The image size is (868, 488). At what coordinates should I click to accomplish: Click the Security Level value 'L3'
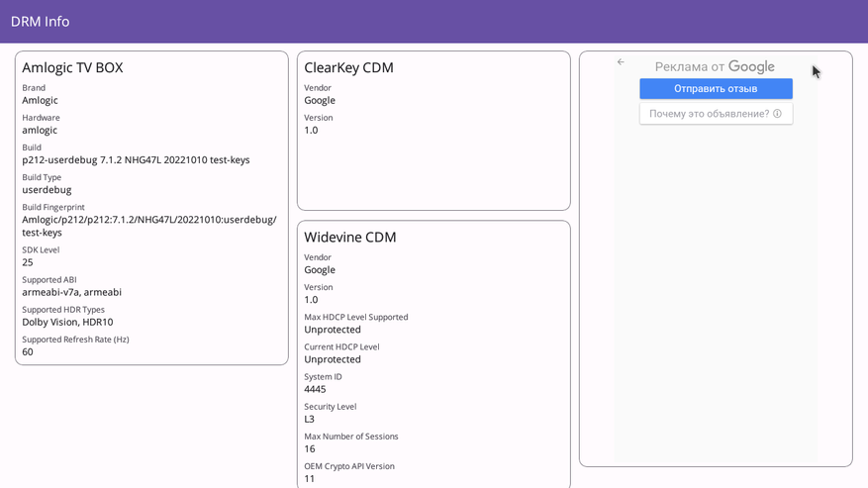[x=309, y=420]
